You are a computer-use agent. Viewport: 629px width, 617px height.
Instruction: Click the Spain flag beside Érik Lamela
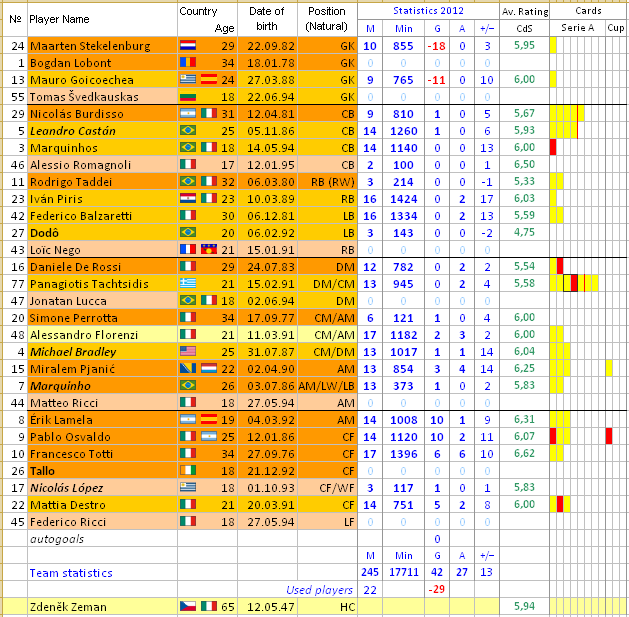point(209,419)
